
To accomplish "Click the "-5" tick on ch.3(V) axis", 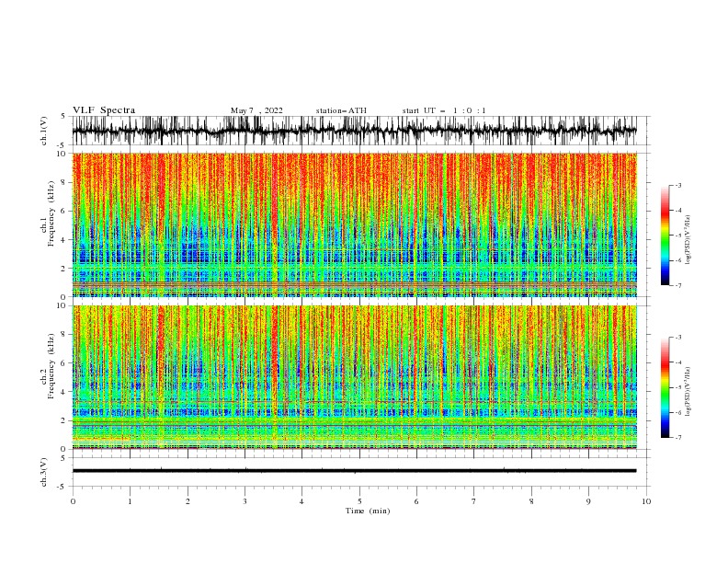I will [63, 487].
